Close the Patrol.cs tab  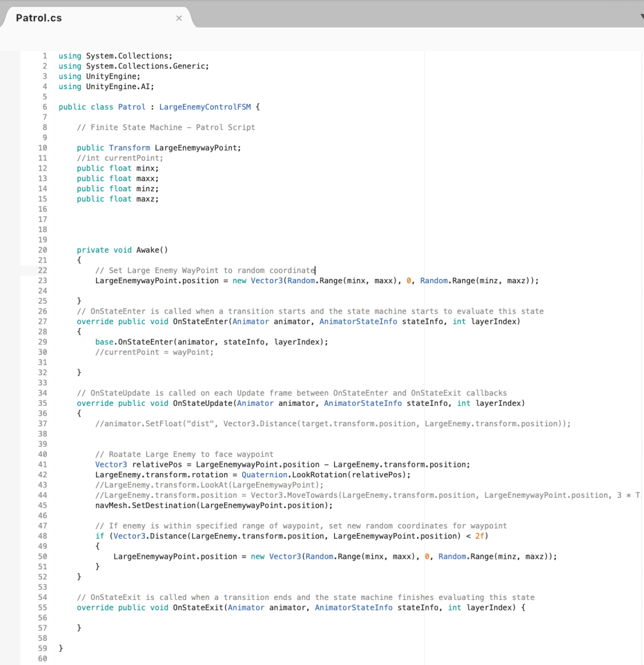179,18
